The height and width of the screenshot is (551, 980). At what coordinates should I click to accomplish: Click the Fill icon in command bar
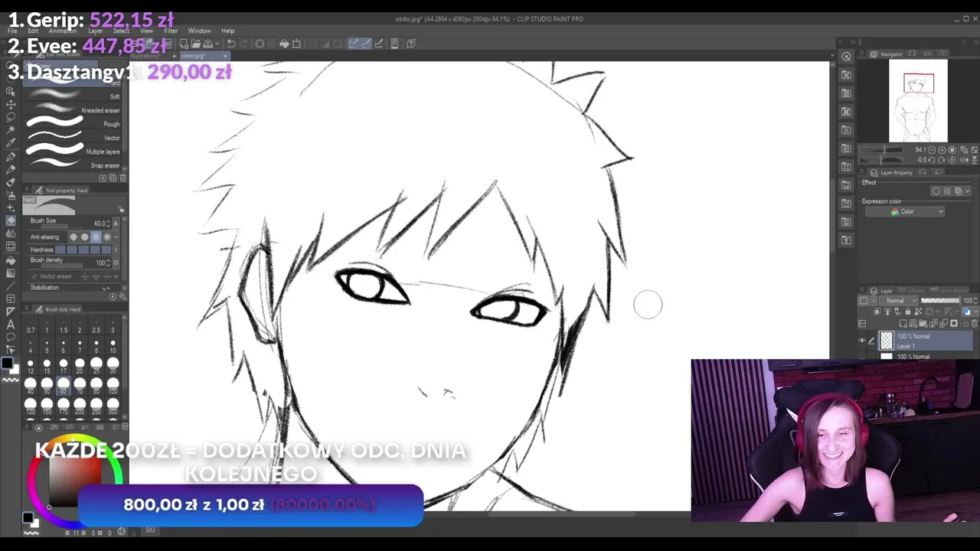click(x=284, y=44)
